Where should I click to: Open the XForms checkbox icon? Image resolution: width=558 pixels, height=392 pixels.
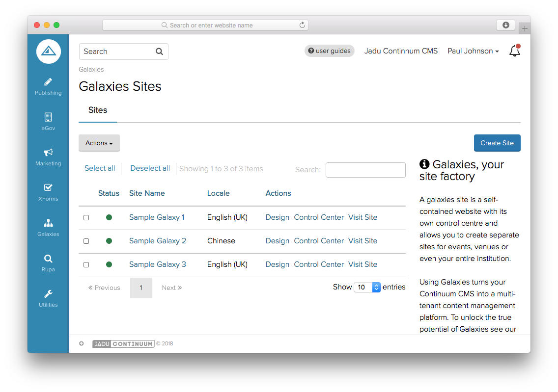pos(48,188)
